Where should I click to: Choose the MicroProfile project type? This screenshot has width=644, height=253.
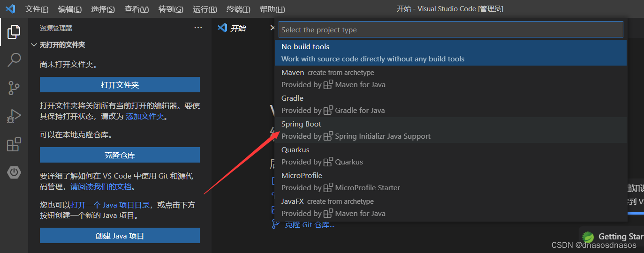click(x=451, y=181)
